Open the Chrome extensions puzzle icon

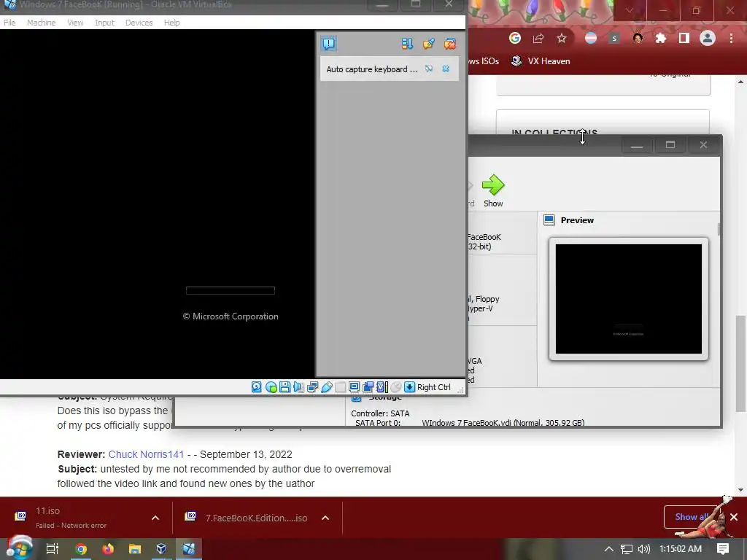661,38
